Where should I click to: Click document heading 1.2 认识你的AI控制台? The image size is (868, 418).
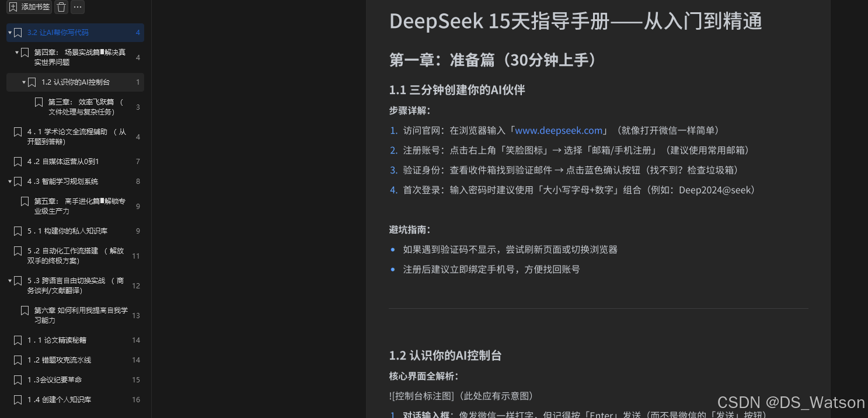[x=445, y=356]
